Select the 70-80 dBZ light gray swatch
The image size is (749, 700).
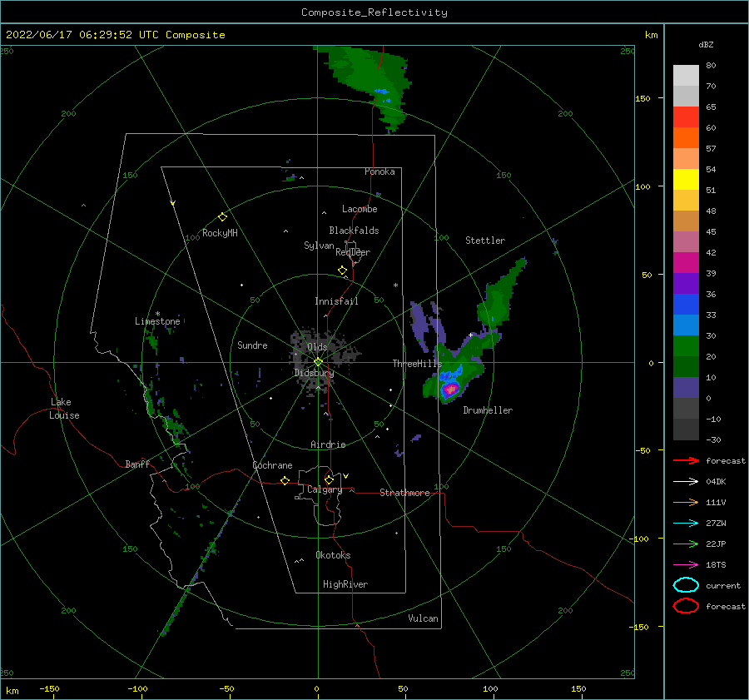tap(686, 76)
